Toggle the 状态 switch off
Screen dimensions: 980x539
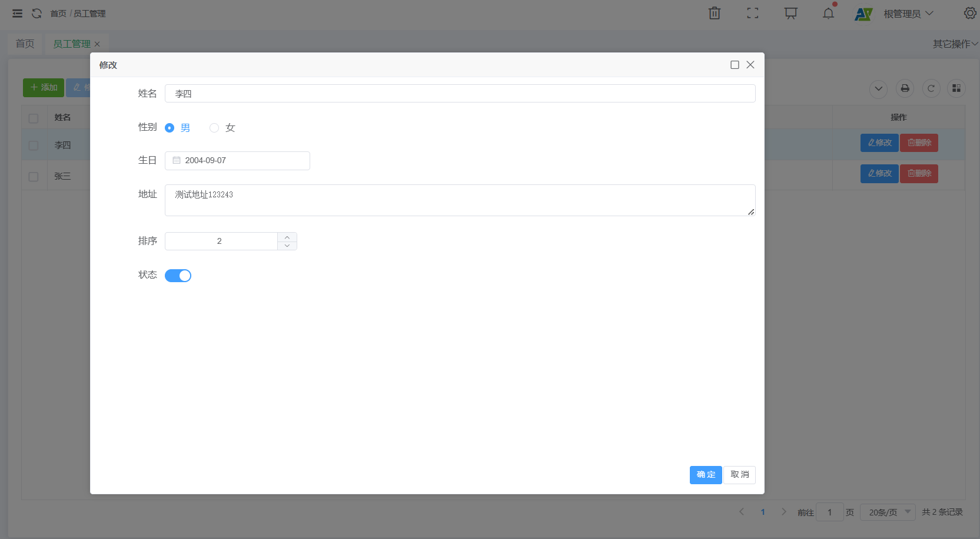click(x=178, y=276)
